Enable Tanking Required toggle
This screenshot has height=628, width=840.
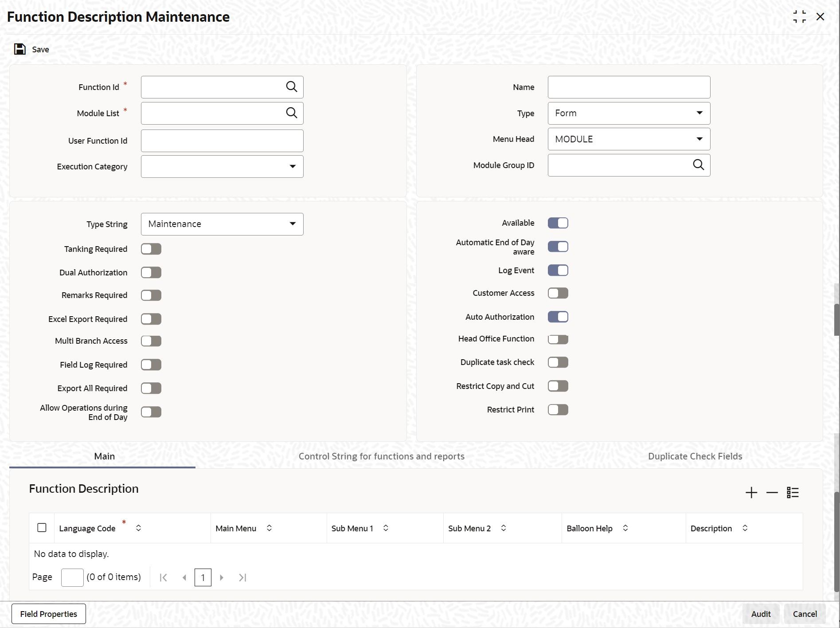click(151, 249)
